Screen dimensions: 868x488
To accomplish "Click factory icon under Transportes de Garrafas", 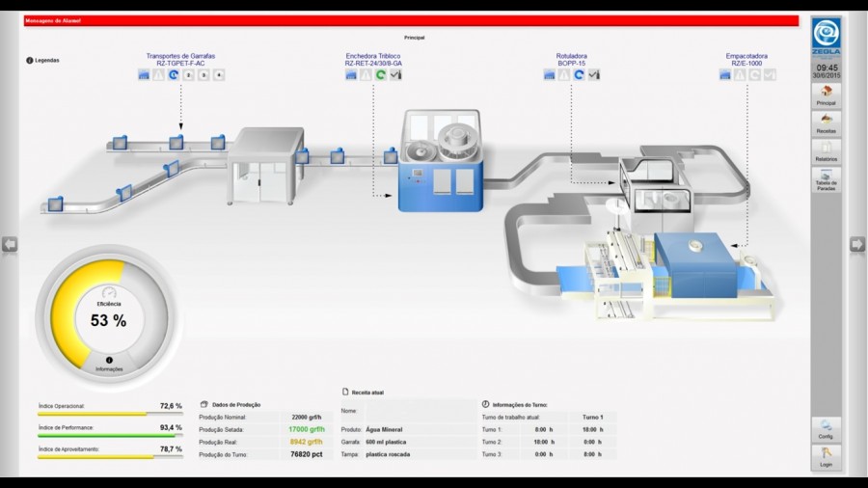I will (144, 74).
